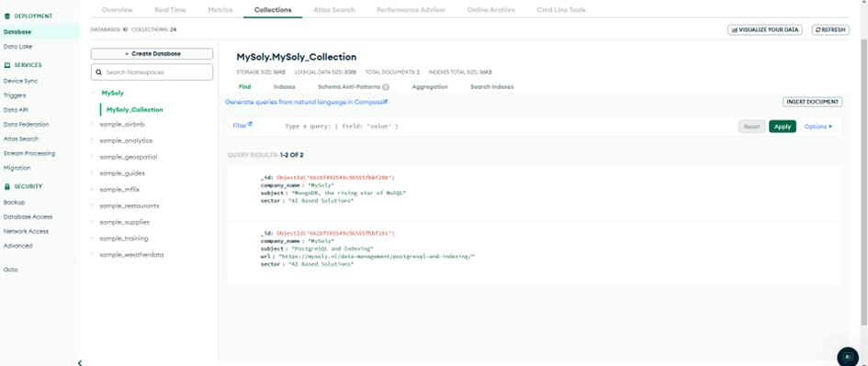Open Triggers in the sidebar
The height and width of the screenshot is (366, 868).
coord(15,95)
